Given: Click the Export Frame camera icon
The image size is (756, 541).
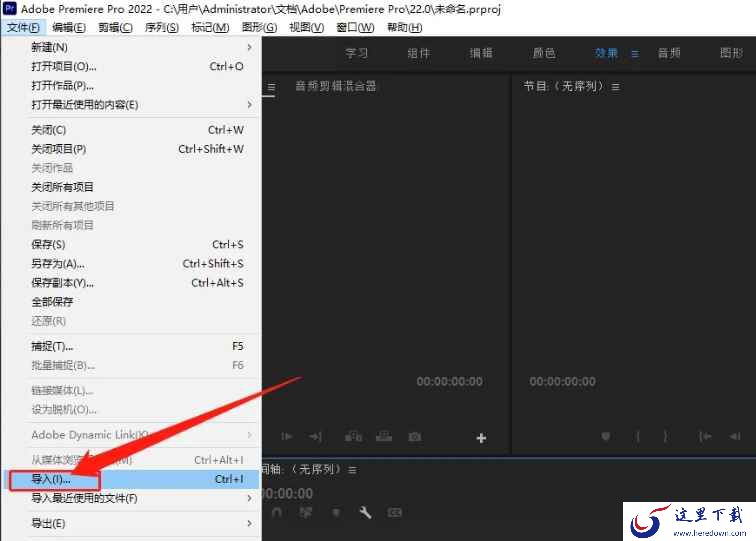Looking at the screenshot, I should (415, 437).
